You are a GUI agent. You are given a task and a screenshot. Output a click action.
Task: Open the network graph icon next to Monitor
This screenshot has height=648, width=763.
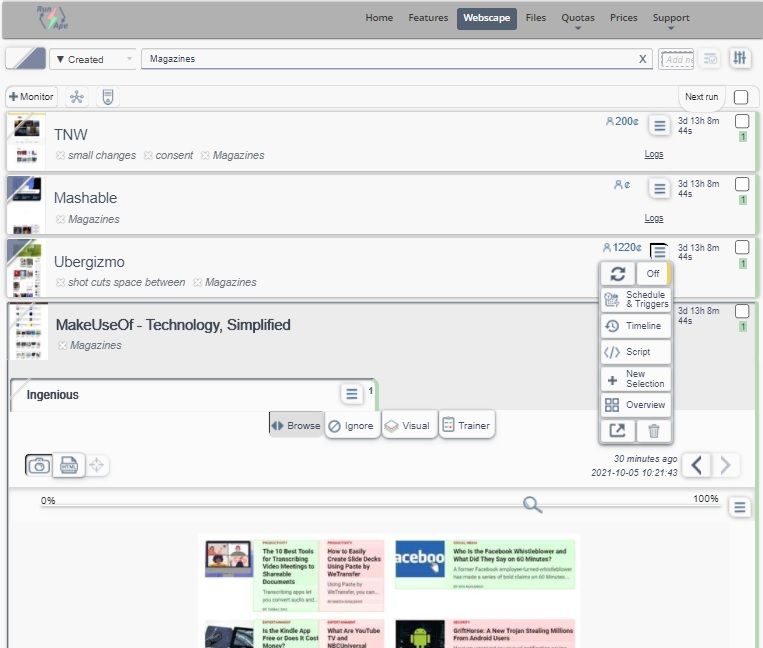[x=76, y=97]
